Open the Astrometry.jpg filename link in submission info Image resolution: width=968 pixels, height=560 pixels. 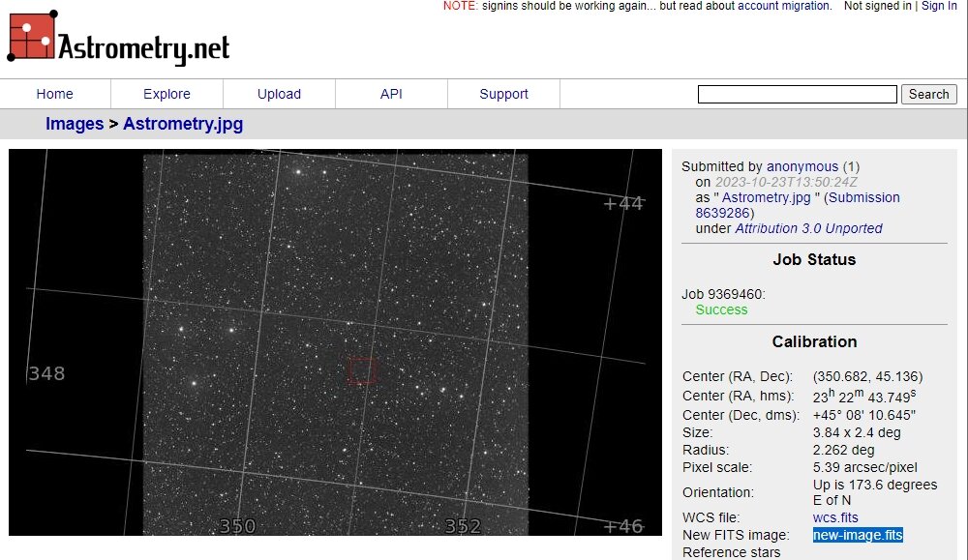coord(766,197)
